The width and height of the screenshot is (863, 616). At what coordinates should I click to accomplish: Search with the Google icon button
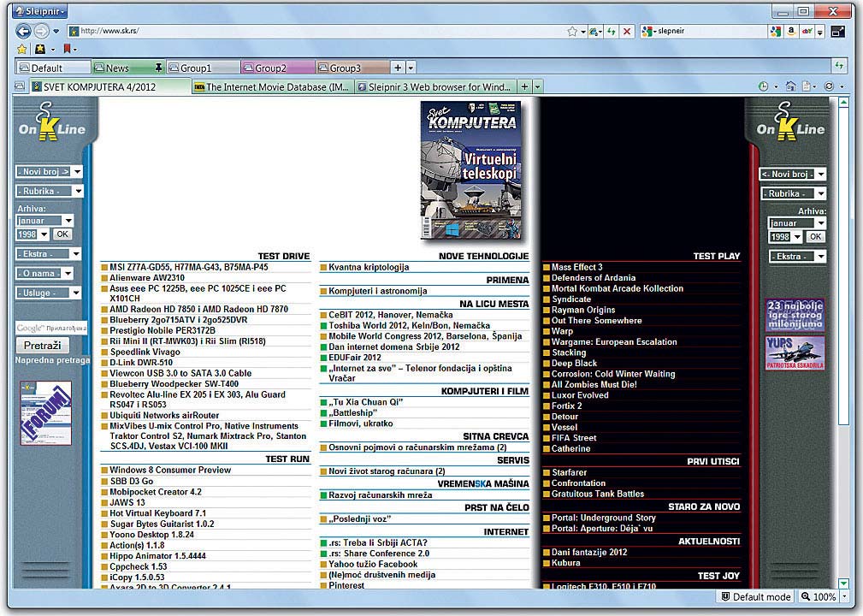coord(776,32)
